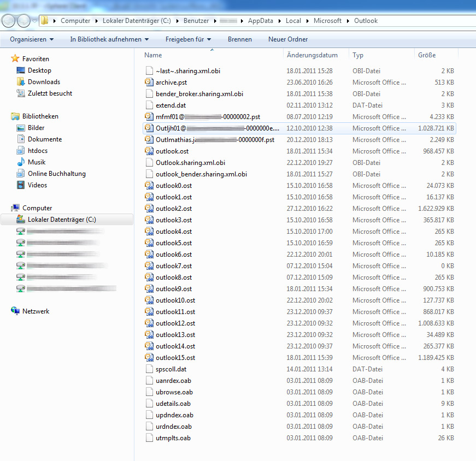The width and height of the screenshot is (476, 461).
Task: Select the Outljh01 pst file icon
Action: tap(149, 128)
